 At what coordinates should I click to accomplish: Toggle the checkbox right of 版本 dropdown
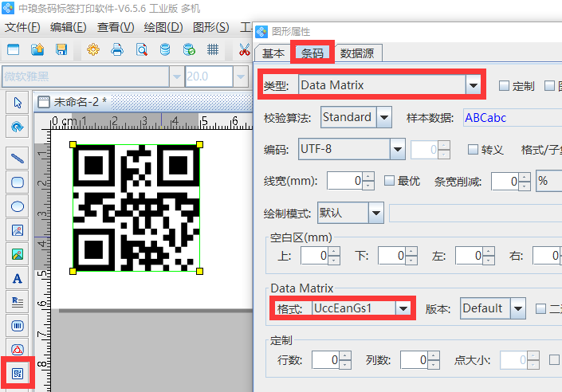coord(540,308)
